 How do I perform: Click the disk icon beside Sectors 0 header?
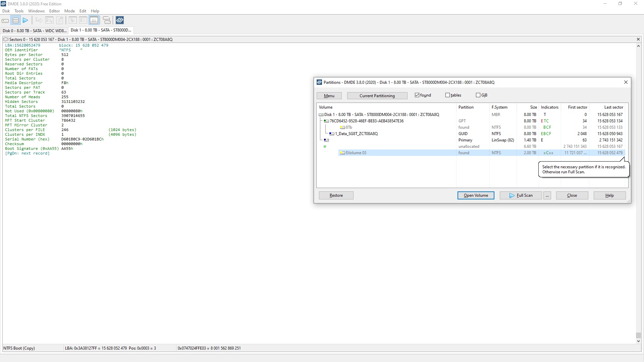[x=5, y=39]
